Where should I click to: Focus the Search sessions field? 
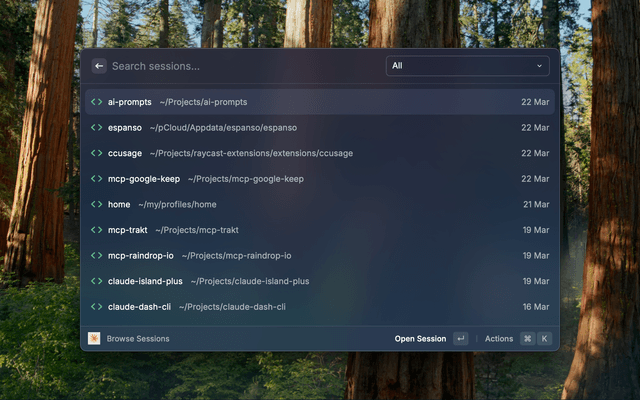pyautogui.click(x=245, y=66)
